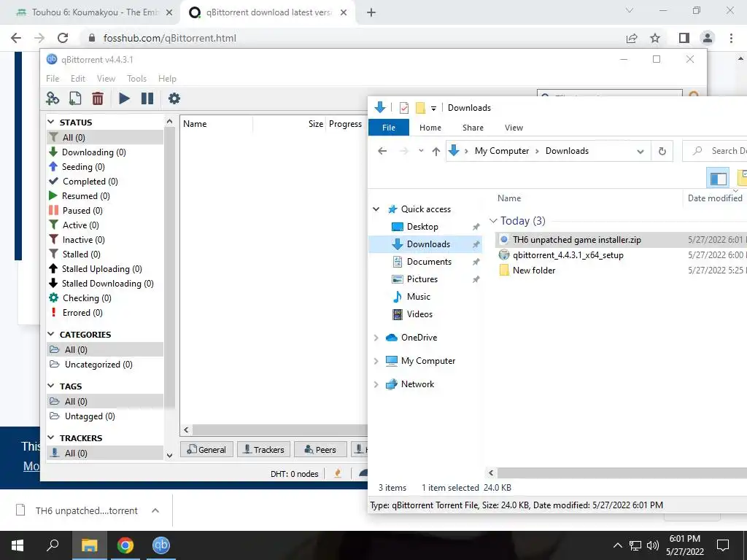Open the Edit menu in qBittorrent

[77, 79]
